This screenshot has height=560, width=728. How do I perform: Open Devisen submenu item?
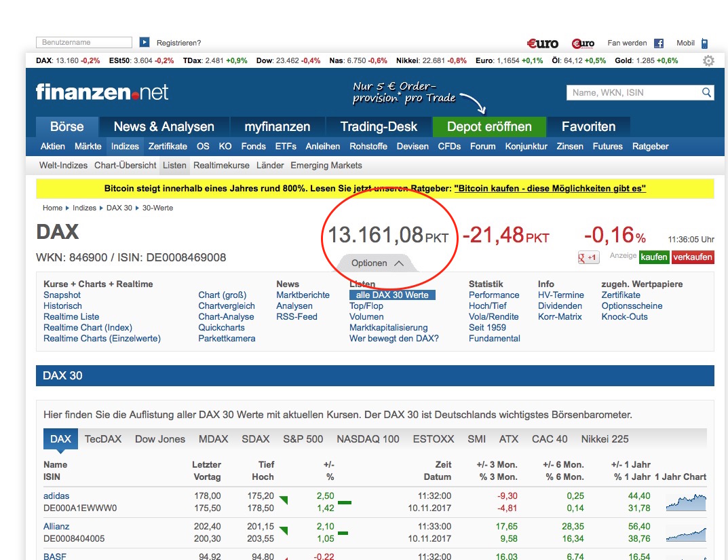tap(413, 146)
